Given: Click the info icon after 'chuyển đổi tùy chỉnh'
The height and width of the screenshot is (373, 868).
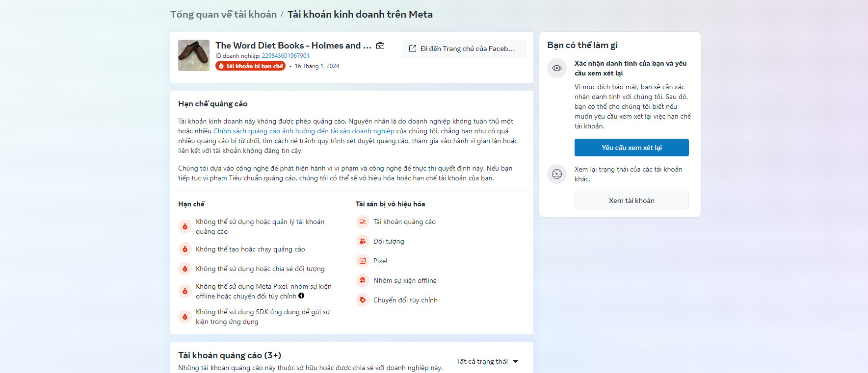Looking at the screenshot, I should click(x=301, y=296).
